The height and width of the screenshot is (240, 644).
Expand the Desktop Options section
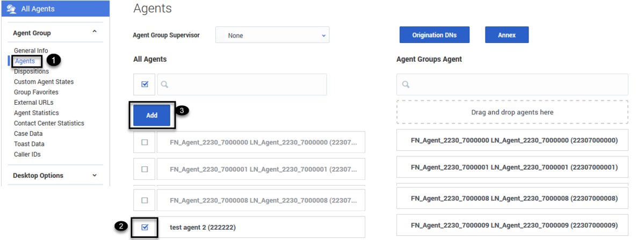click(x=95, y=175)
